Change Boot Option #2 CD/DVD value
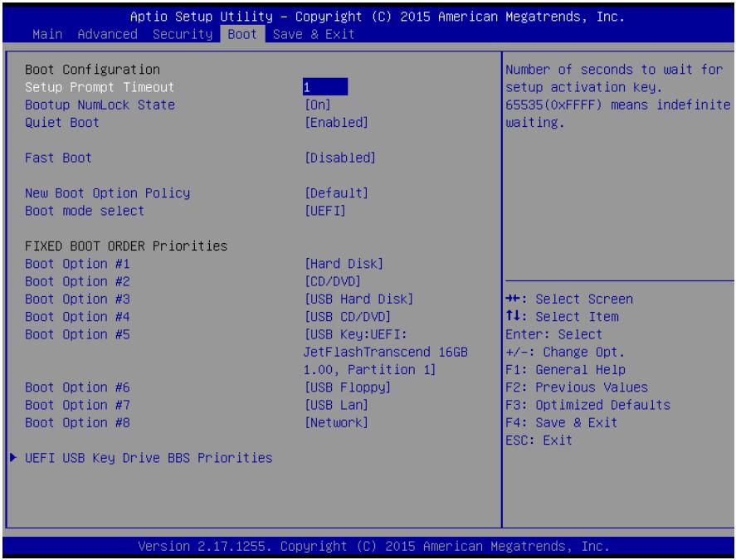 click(x=333, y=281)
